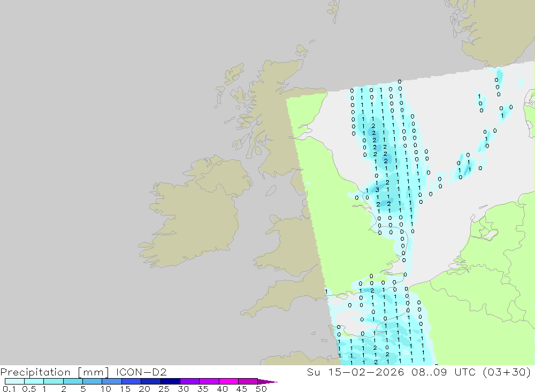Click the lightest cyan 0.1 mm legend swatch

[14, 381]
